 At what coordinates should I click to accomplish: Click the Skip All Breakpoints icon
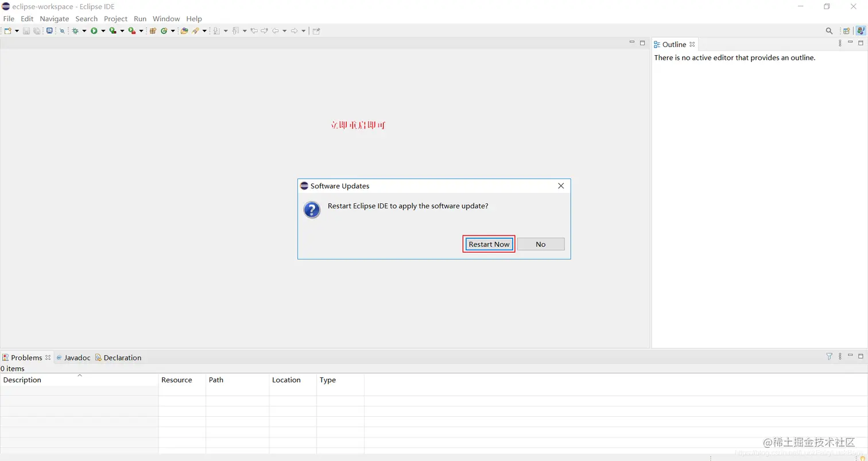62,31
